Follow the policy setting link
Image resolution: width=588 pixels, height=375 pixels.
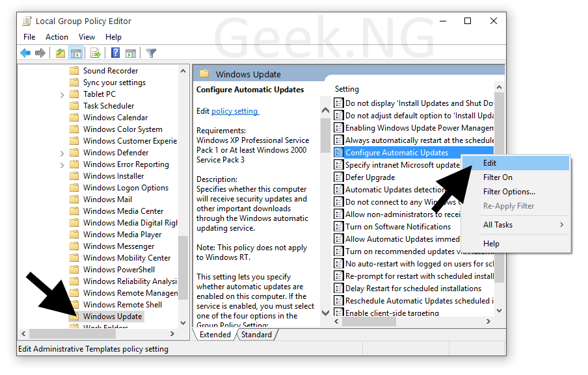point(235,111)
